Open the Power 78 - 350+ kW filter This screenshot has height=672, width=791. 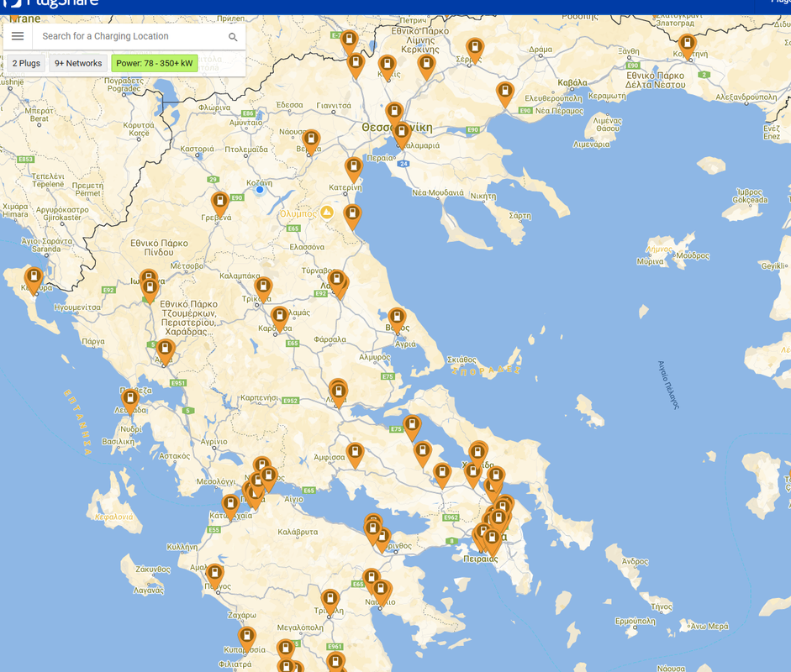tap(155, 64)
